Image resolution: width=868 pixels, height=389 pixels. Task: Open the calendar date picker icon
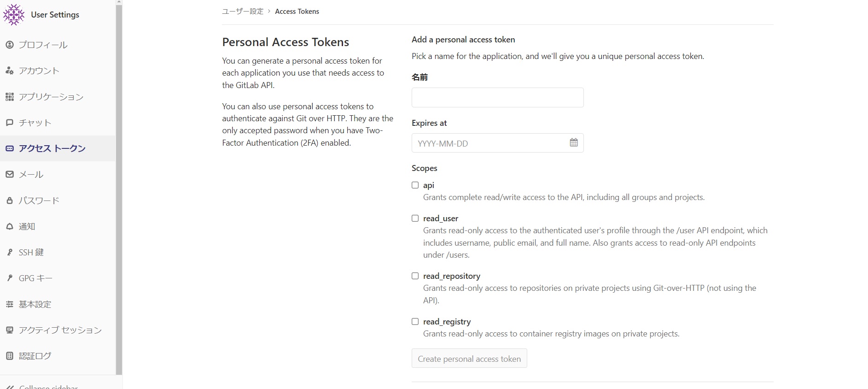pos(573,143)
